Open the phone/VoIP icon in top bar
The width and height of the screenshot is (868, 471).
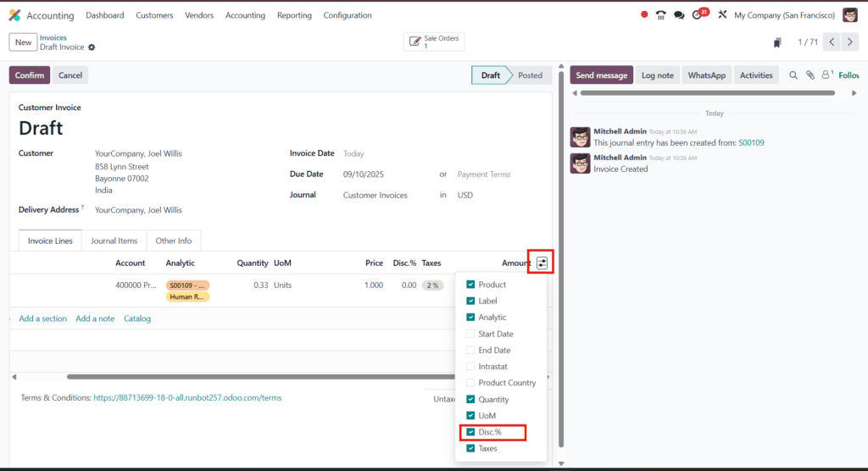click(x=660, y=15)
